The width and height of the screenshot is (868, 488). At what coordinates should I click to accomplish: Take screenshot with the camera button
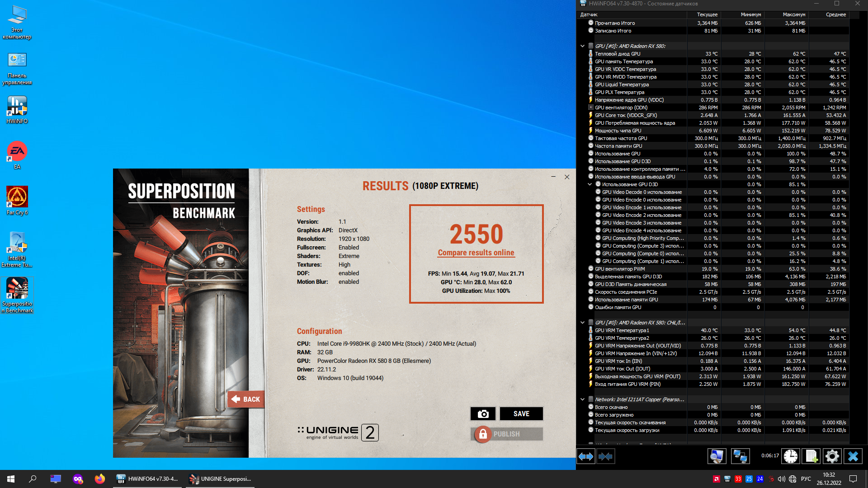click(x=483, y=413)
